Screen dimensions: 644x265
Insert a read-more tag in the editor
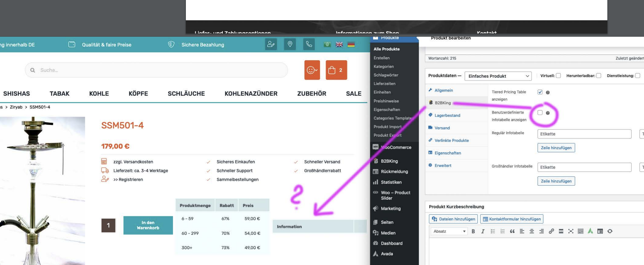pyautogui.click(x=561, y=231)
